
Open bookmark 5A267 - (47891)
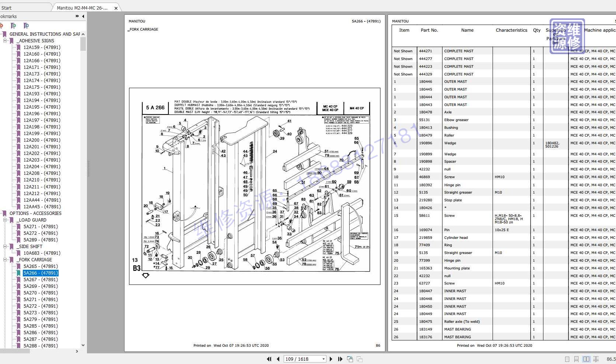tap(41, 280)
